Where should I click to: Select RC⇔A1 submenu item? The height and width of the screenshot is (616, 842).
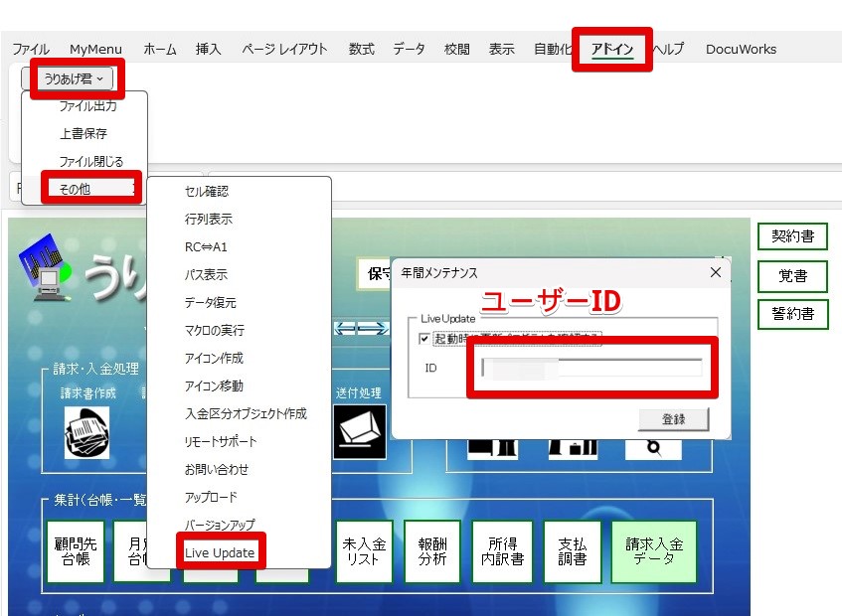[206, 246]
